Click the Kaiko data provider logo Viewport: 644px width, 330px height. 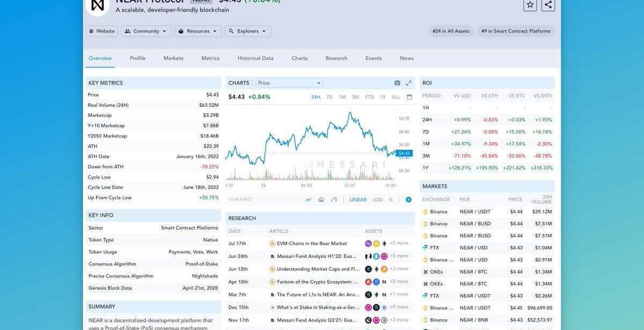(240, 200)
